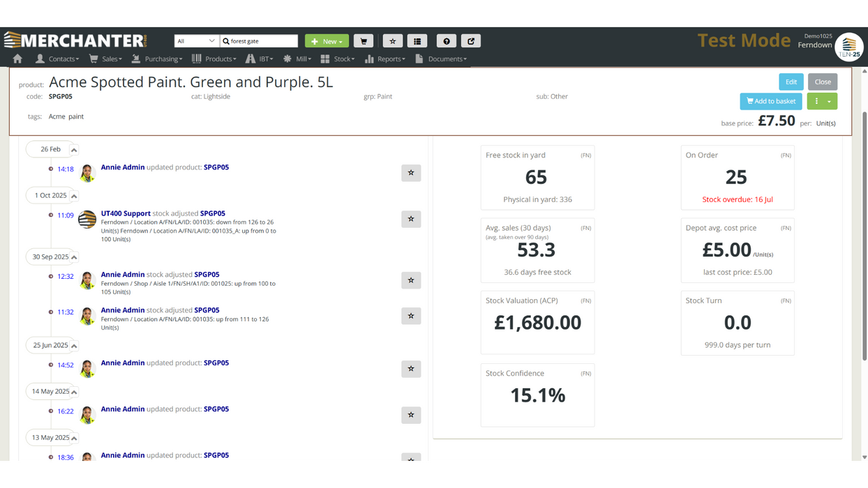Screen dimensions: 868x488
Task: Open the IBT menu
Action: (x=260, y=59)
